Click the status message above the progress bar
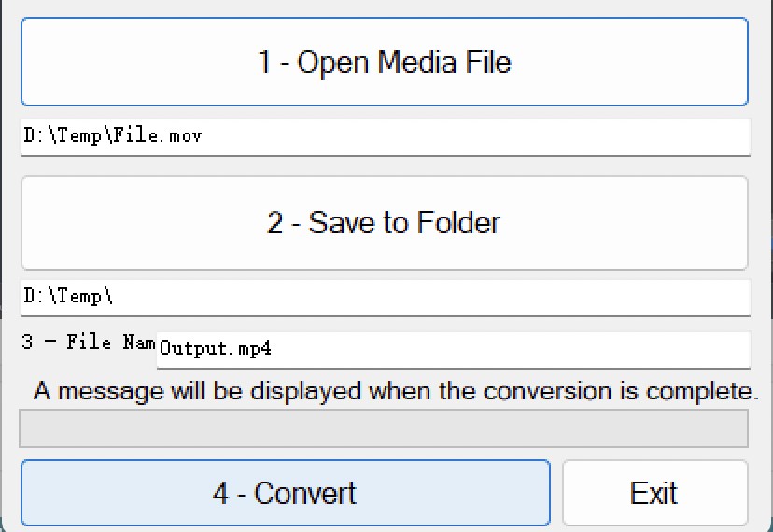The height and width of the screenshot is (532, 773). (x=396, y=390)
